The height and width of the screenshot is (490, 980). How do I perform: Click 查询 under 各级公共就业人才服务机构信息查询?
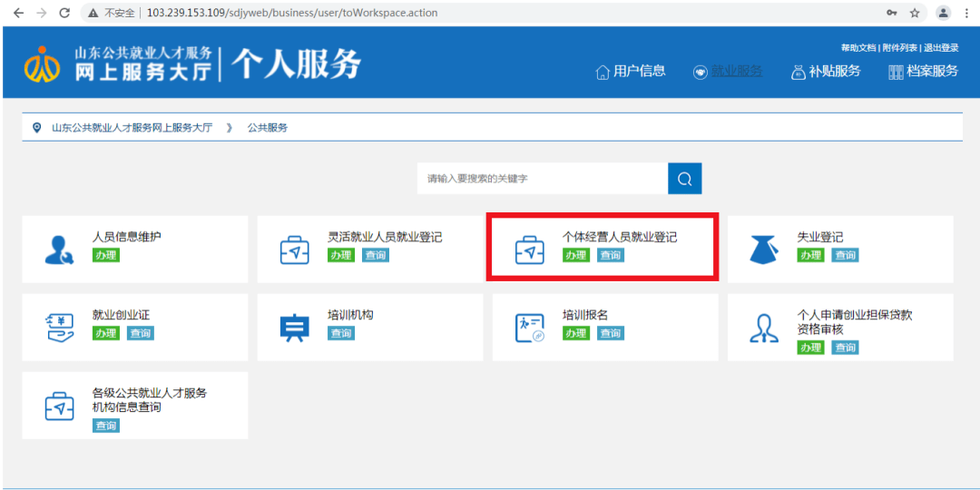click(x=105, y=426)
